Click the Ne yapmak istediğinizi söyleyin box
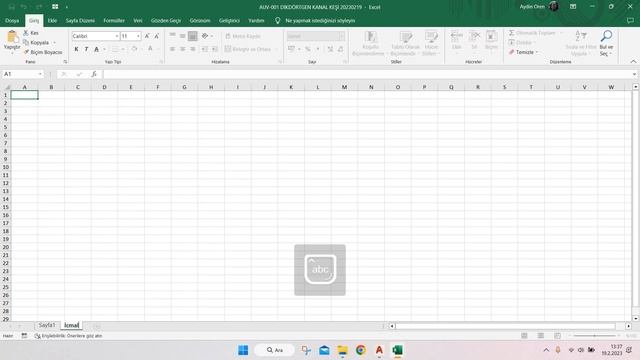 click(x=320, y=20)
